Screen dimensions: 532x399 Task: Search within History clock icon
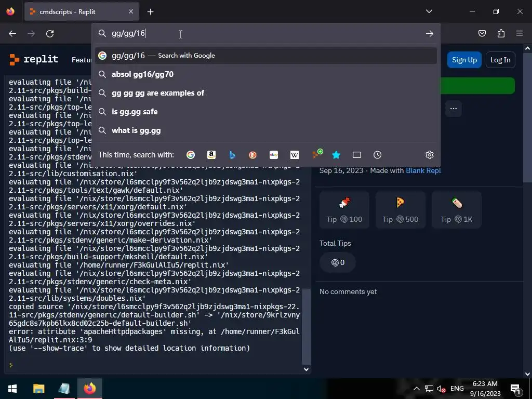pyautogui.click(x=377, y=155)
